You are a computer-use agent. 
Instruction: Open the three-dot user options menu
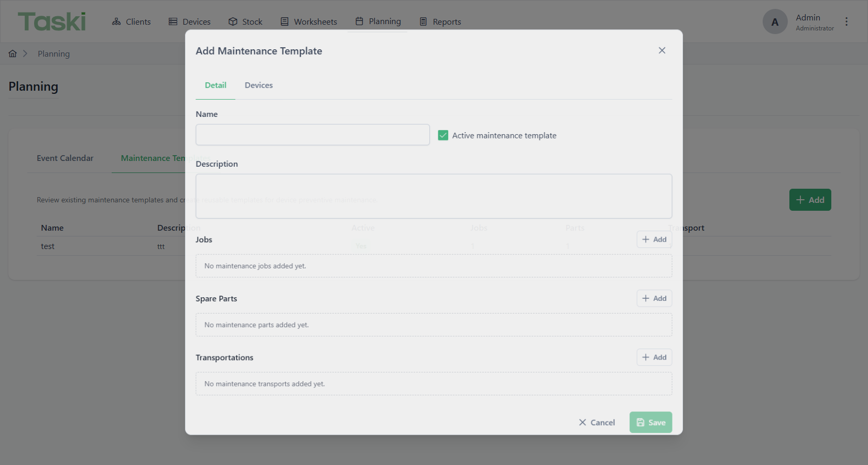(846, 21)
